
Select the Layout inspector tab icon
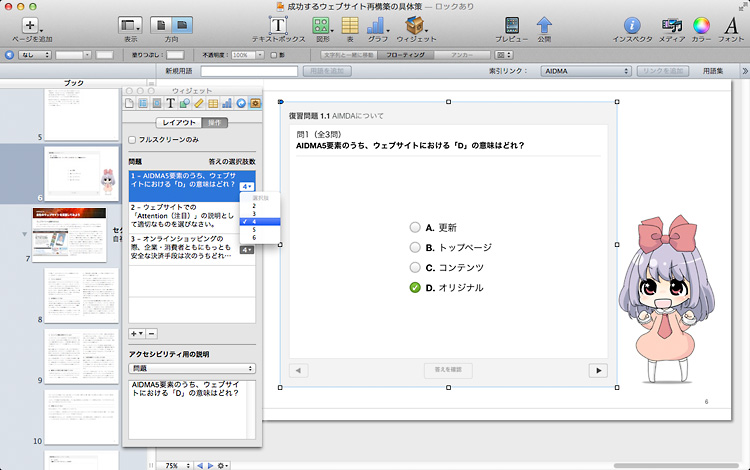143,103
